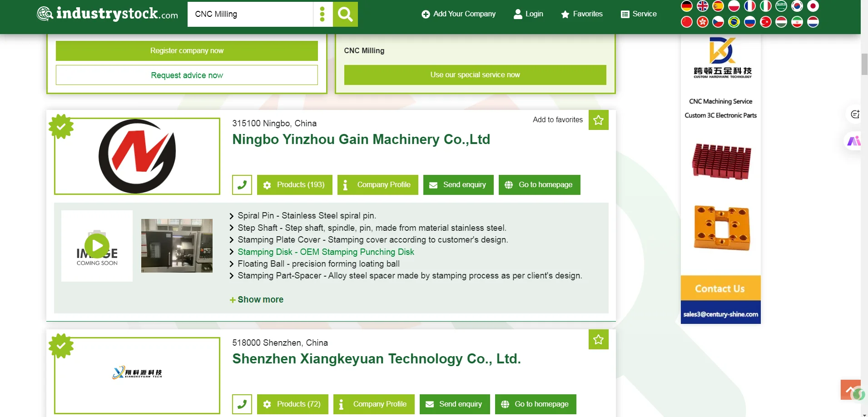
Task: Click Request advice now
Action: (187, 75)
